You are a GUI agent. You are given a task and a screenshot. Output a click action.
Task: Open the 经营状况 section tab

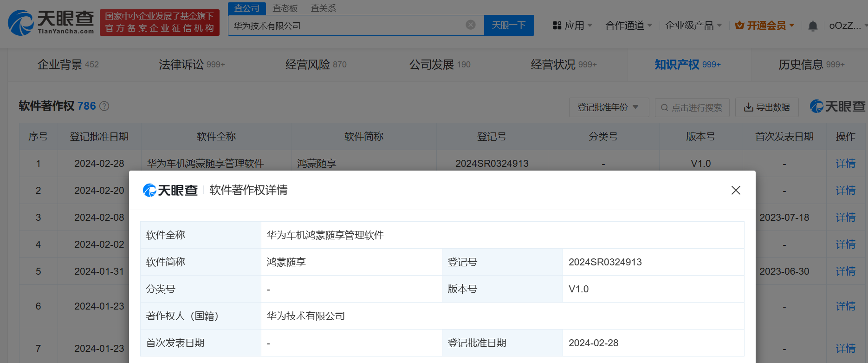tap(564, 65)
